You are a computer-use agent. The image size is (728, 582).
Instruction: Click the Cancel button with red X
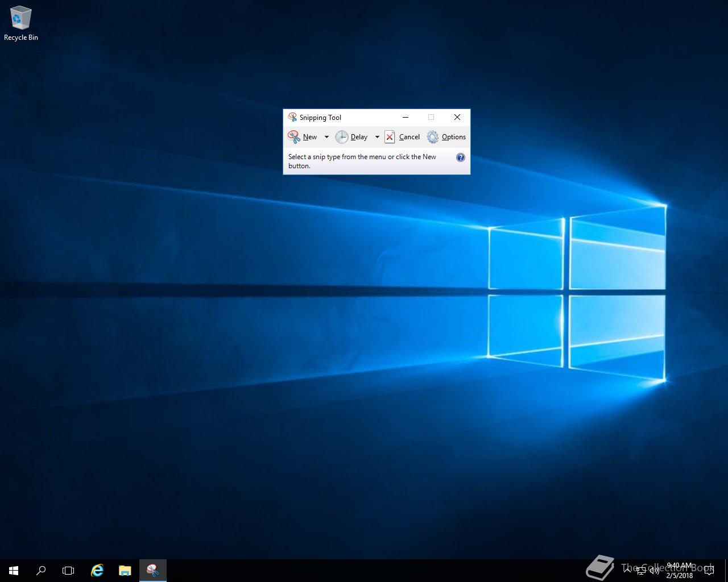point(402,137)
